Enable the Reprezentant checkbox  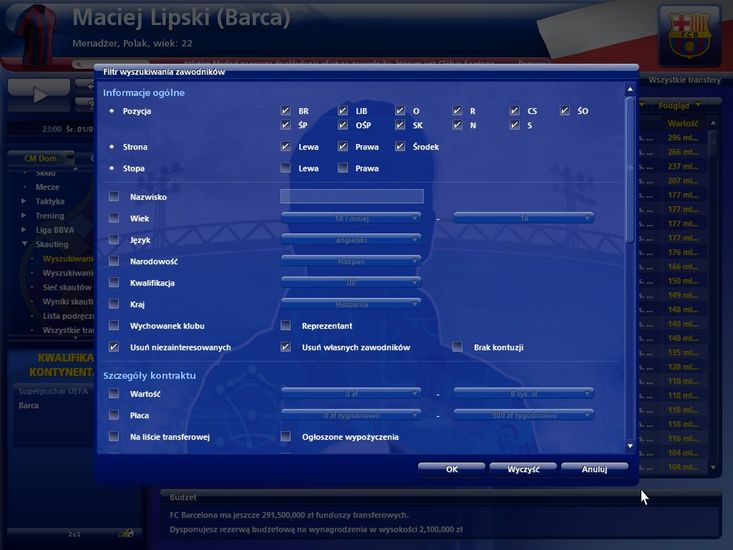(x=286, y=326)
